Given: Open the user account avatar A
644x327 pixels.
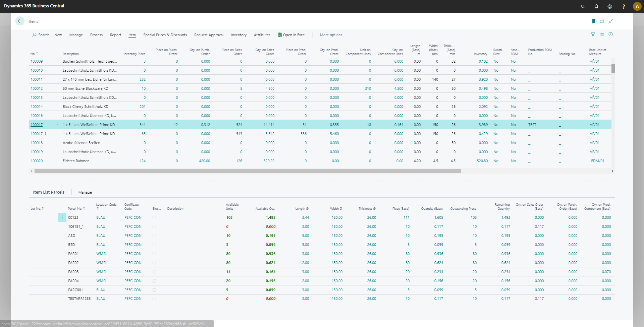Looking at the screenshot, I should (637, 6).
